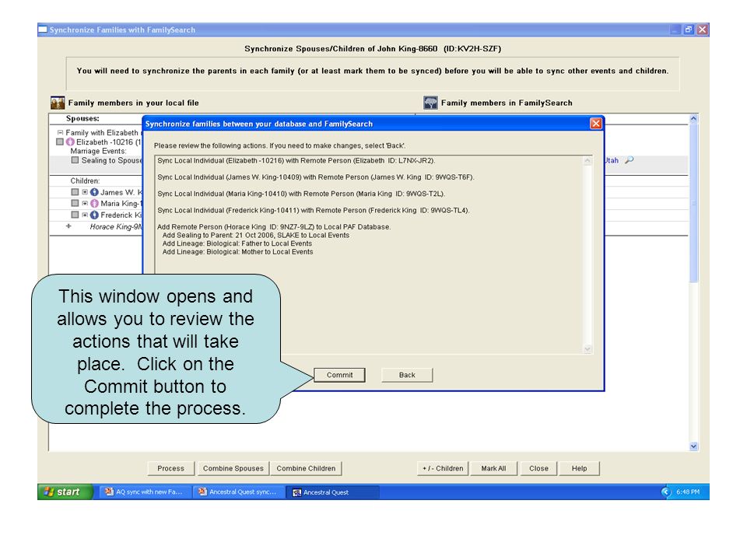Click the Help button
Viewport: 747px width, 560px height.
tap(579, 468)
